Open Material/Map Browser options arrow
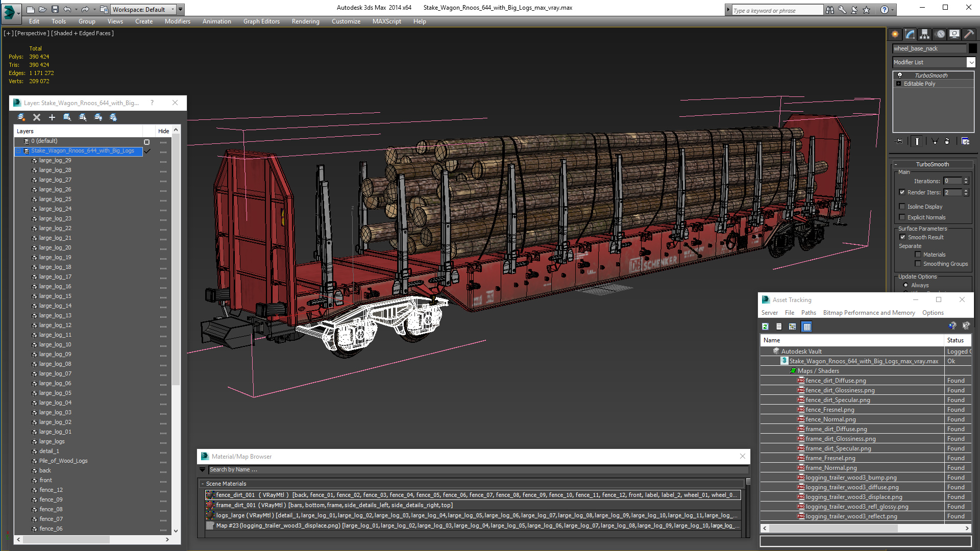Screen dimensions: 980x551 [203, 469]
